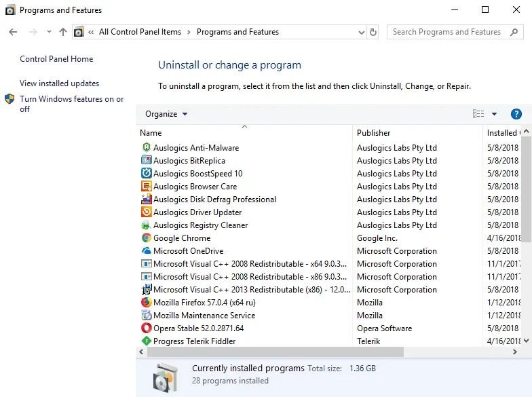Click the Auslogics Registry Cleaner icon

click(x=147, y=225)
